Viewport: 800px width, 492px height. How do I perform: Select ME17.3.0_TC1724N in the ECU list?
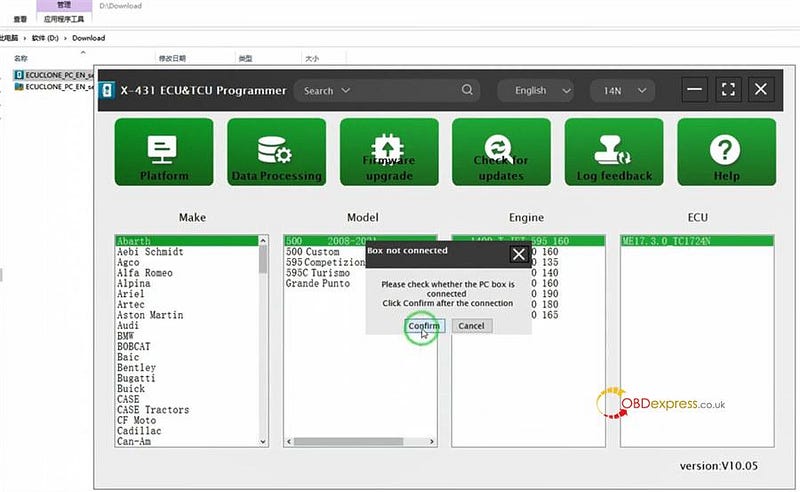pyautogui.click(x=697, y=241)
